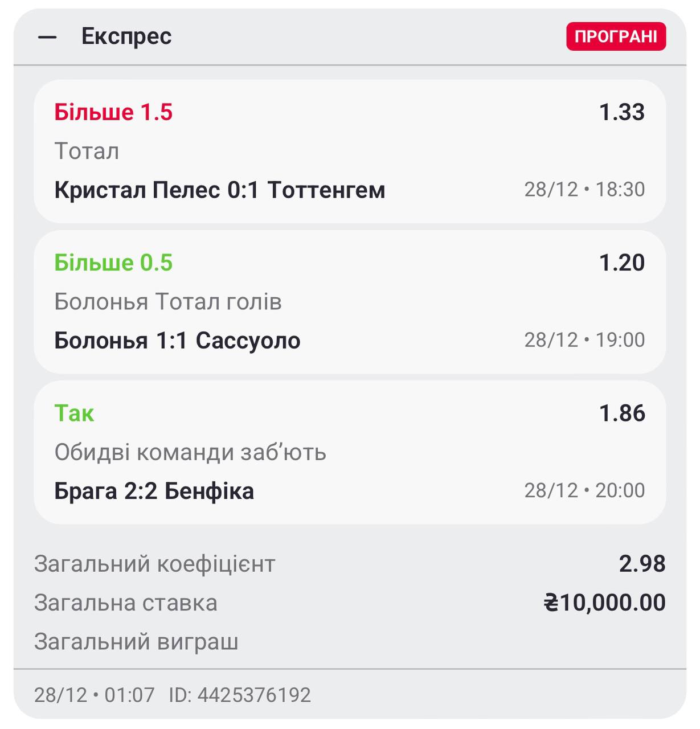Click the bet ID 4425376192

(240, 695)
